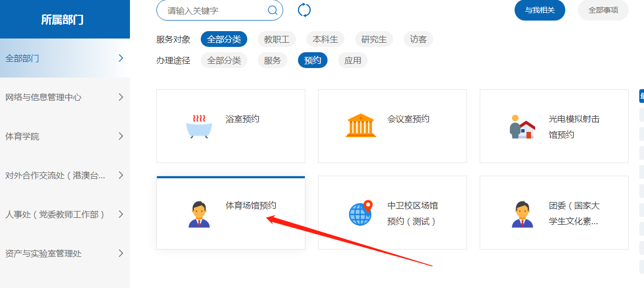Viewport: 644px width, 288px height.
Task: Click the keyword search input field
Action: 214,11
